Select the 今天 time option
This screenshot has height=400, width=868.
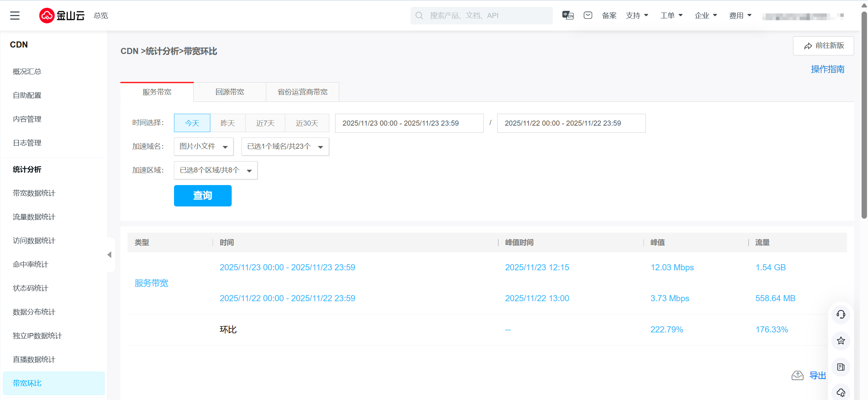192,123
